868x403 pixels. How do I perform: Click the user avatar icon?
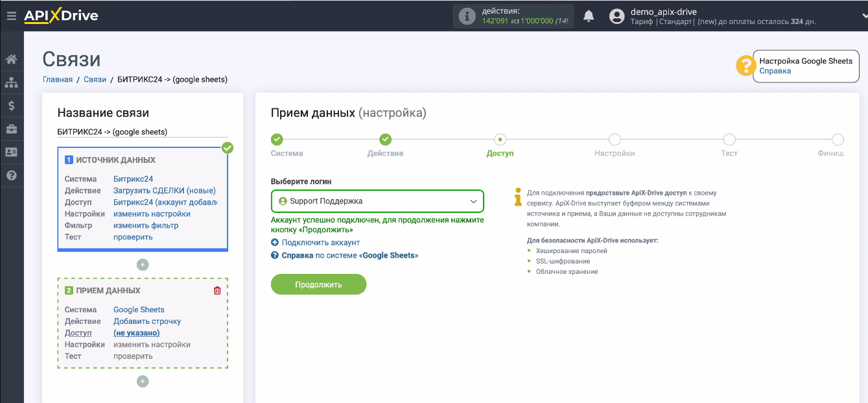point(618,16)
